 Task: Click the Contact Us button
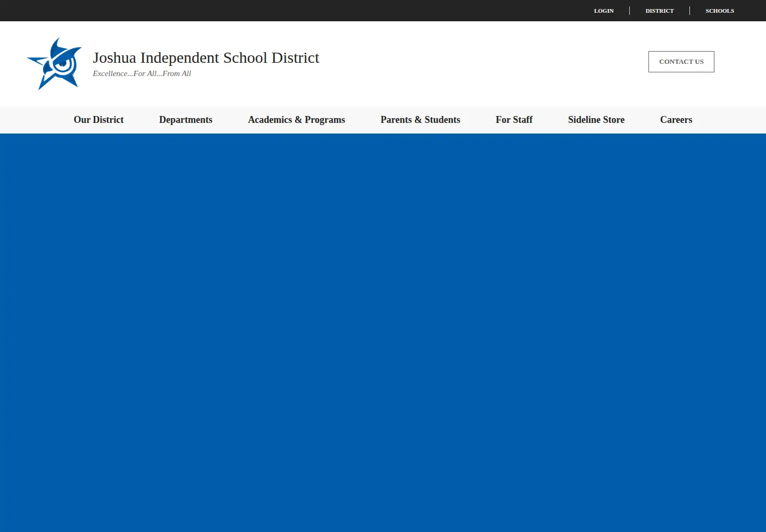[681, 62]
